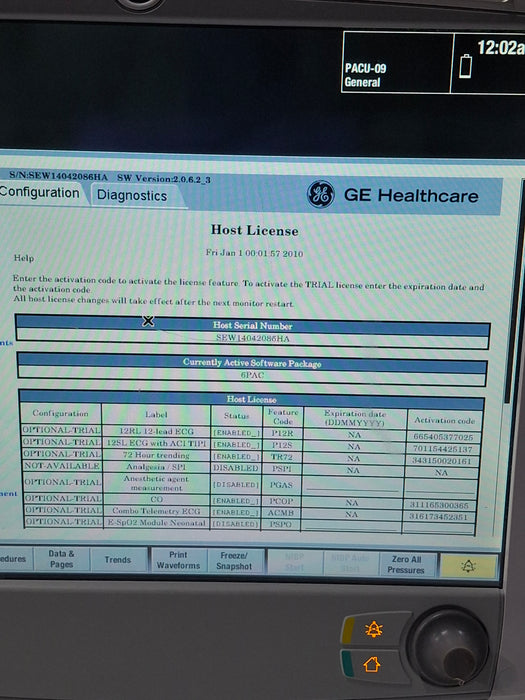The width and height of the screenshot is (525, 700).
Task: Click the 72 Hour trending label cell
Action: tap(156, 455)
